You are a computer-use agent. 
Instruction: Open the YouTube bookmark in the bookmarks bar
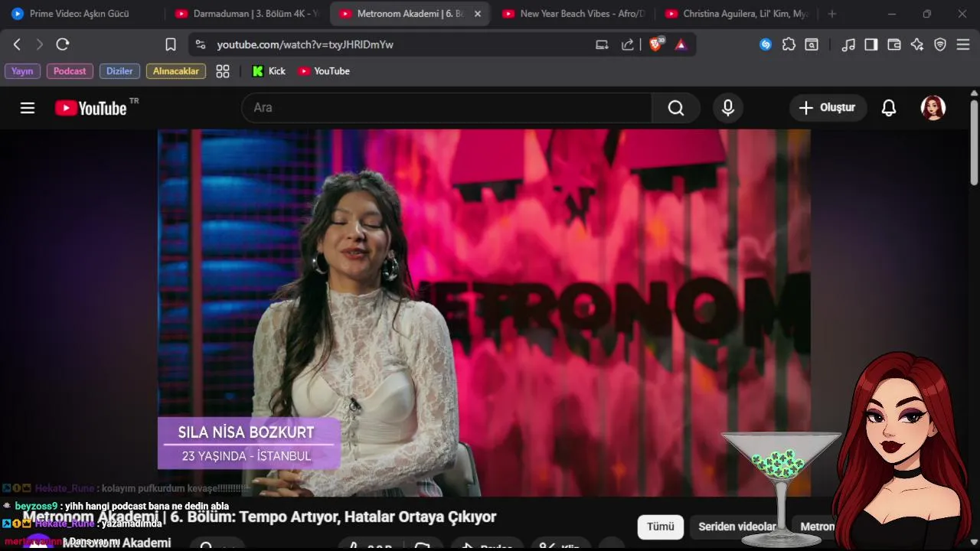(324, 71)
